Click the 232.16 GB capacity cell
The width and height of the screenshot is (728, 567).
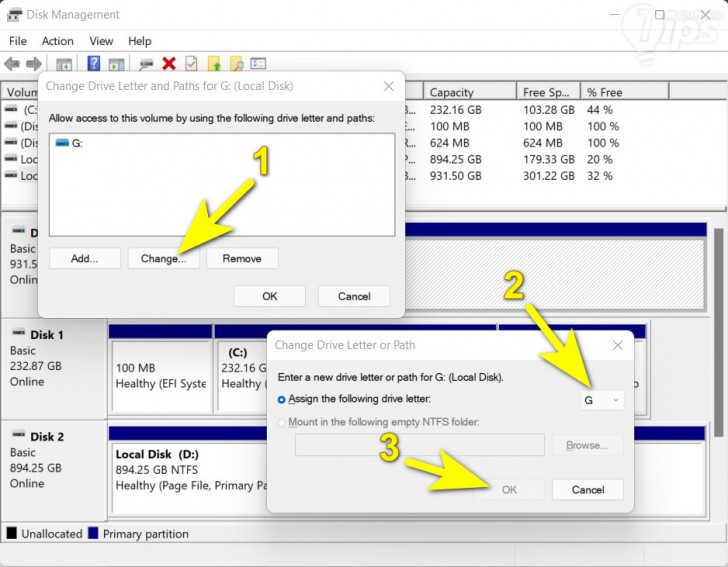[455, 110]
